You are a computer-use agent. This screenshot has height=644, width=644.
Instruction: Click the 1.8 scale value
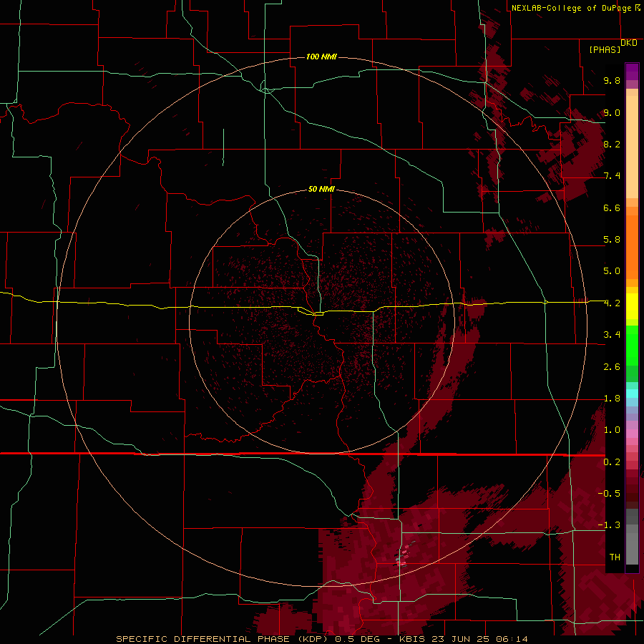[612, 399]
